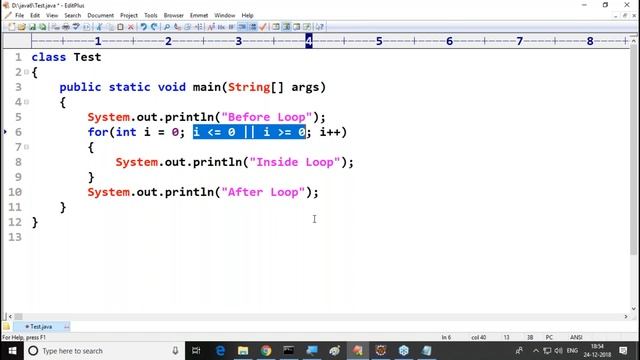
Task: Open the Browser menu
Action: click(x=173, y=16)
